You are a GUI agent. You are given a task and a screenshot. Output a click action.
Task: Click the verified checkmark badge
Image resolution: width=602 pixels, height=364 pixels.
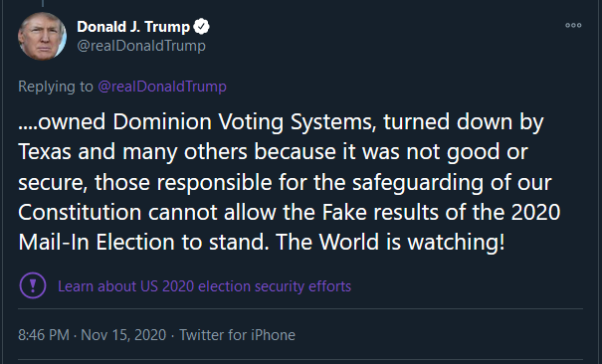[x=201, y=27]
